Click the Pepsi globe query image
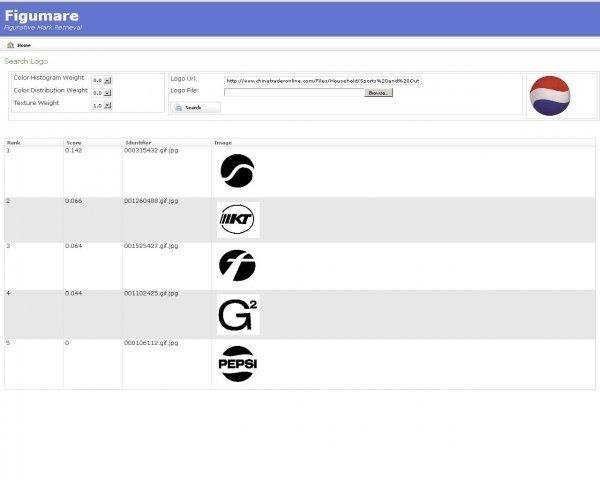Viewport: 600px width, 480px height. [x=550, y=96]
